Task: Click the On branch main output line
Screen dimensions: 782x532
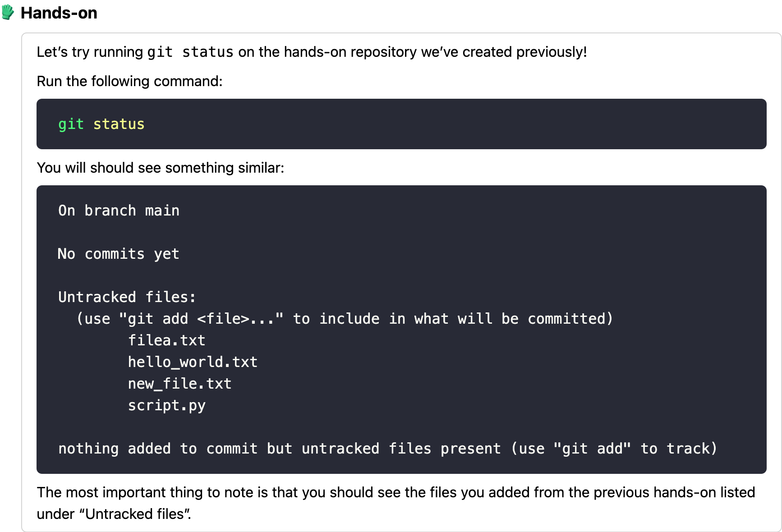Action: coord(119,211)
